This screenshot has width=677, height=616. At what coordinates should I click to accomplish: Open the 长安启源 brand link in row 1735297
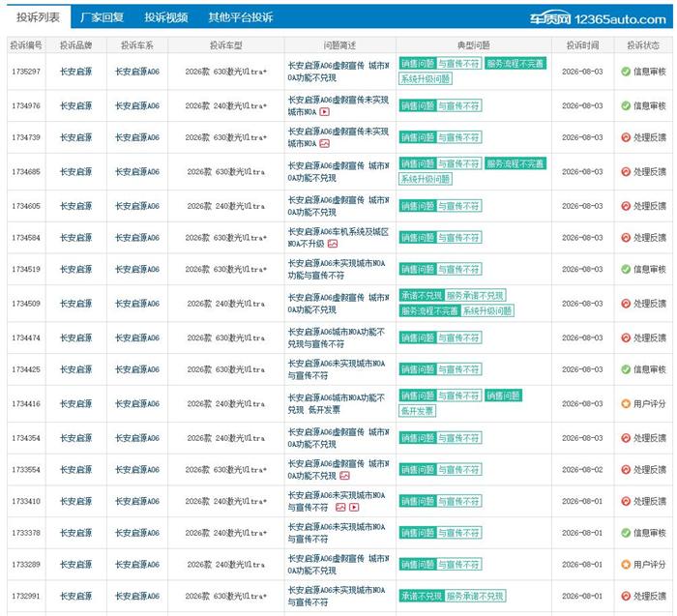pyautogui.click(x=76, y=72)
